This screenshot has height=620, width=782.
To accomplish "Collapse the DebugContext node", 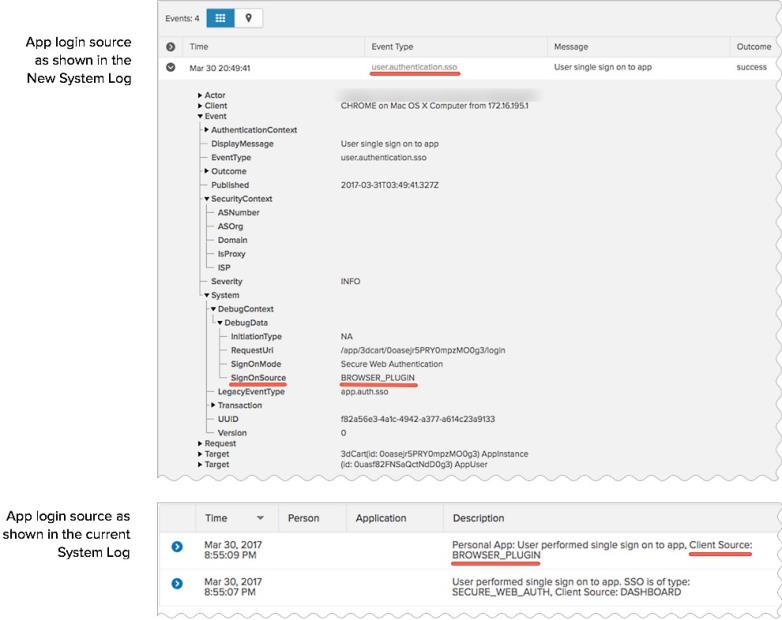I will click(213, 309).
